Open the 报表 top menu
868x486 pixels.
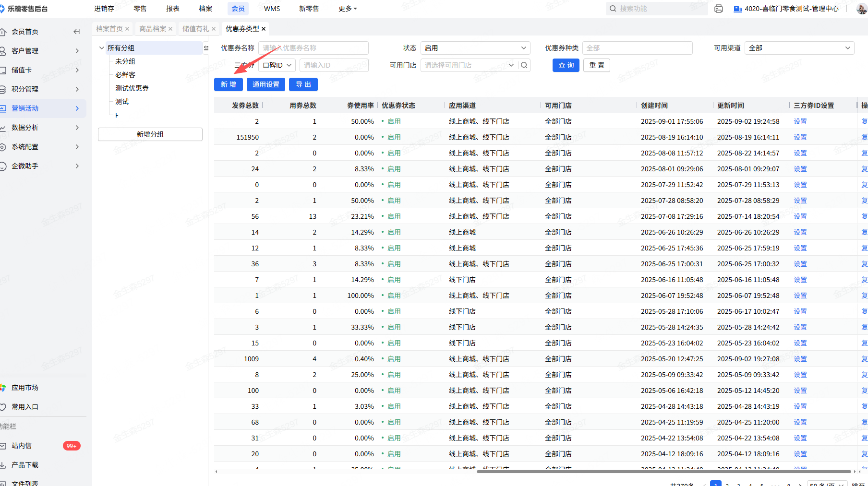[173, 9]
